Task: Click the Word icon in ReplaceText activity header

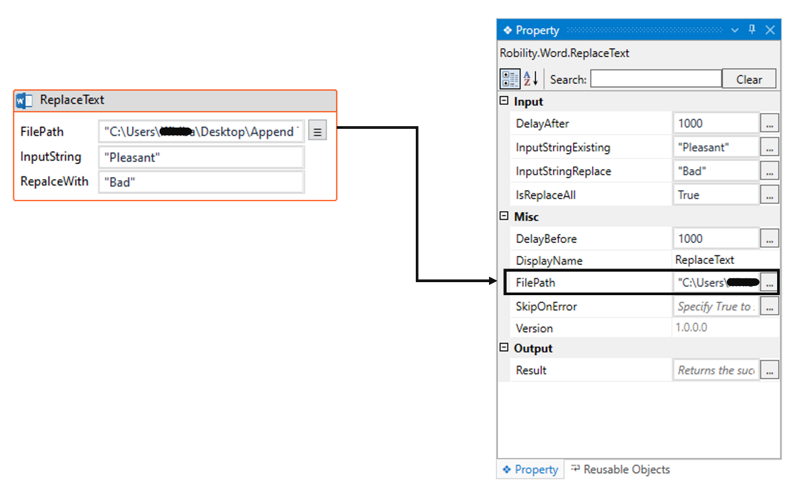Action: 25,100
